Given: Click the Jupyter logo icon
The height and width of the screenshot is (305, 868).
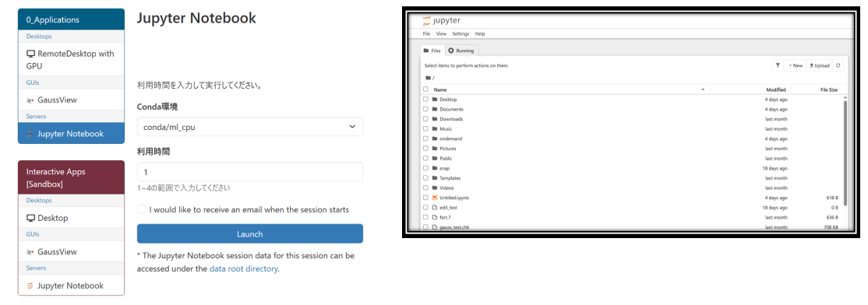Looking at the screenshot, I should (426, 21).
